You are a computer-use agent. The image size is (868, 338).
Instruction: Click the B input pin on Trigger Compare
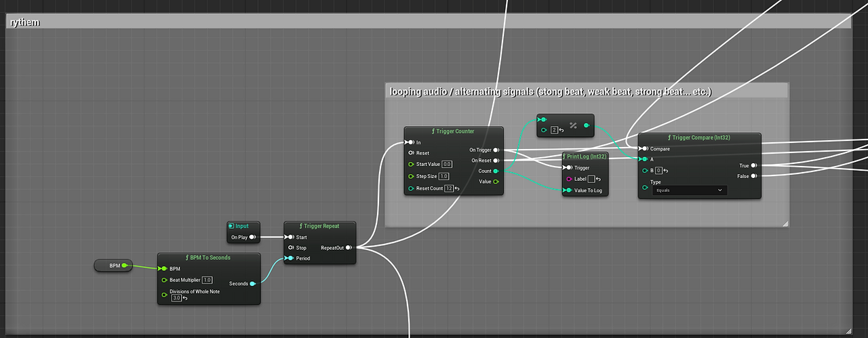[x=644, y=171]
